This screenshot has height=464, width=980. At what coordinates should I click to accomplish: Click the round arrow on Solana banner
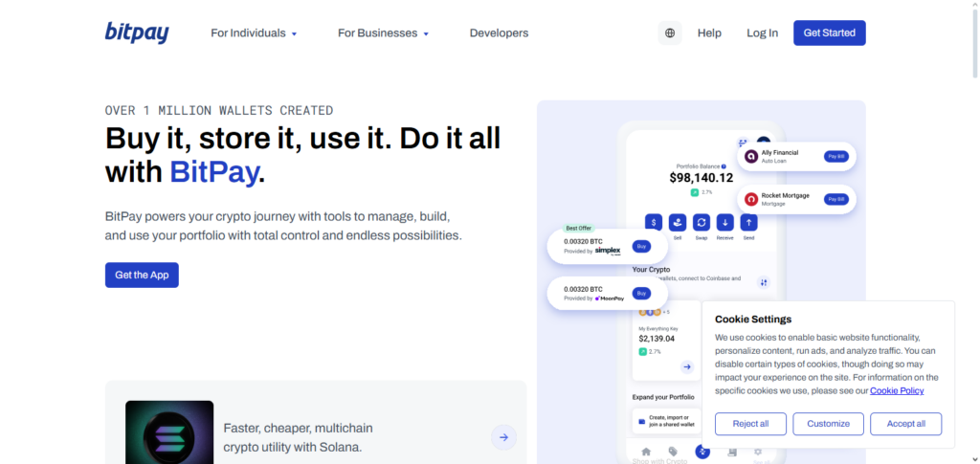503,437
